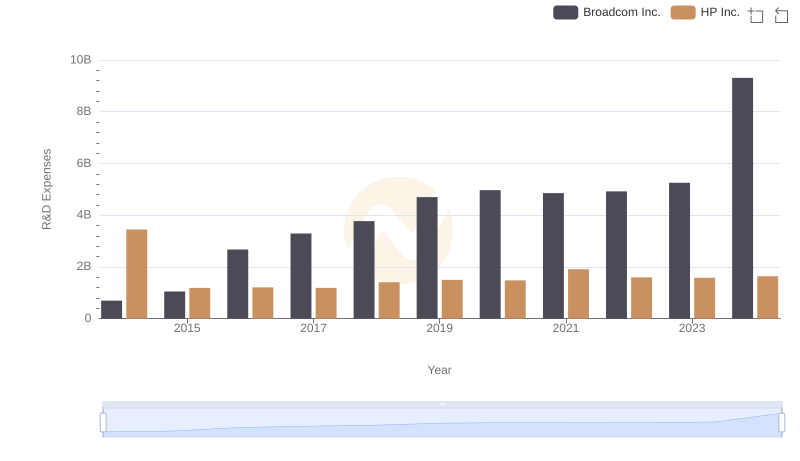This screenshot has width=800, height=461.
Task: Click the HP Inc. bar for 2015
Action: (199, 303)
